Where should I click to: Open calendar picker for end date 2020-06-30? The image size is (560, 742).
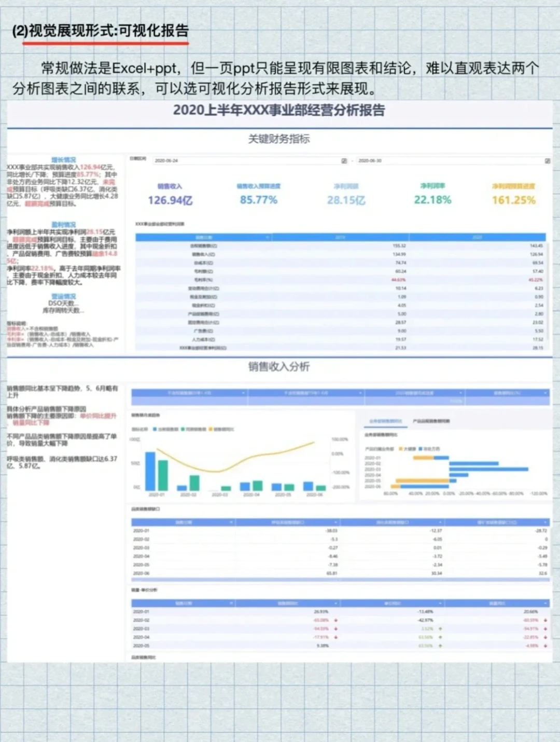pyautogui.click(x=548, y=161)
